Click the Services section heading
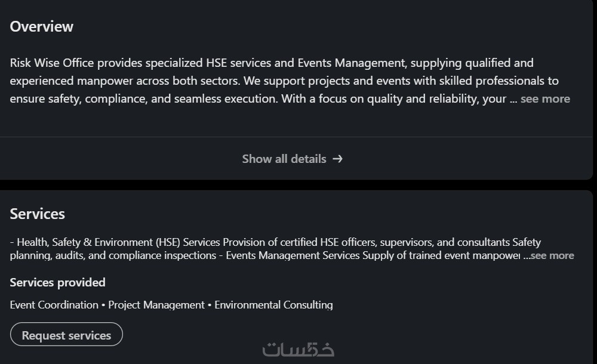The image size is (597, 364). (38, 214)
